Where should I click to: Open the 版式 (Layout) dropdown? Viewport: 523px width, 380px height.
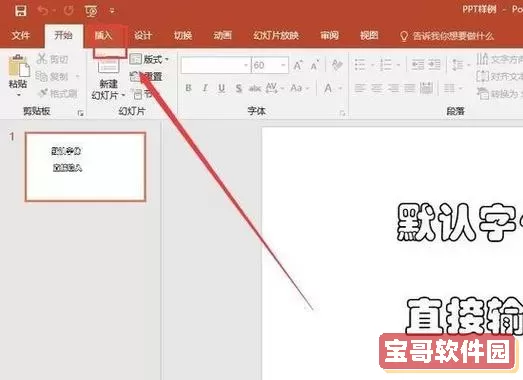click(149, 59)
